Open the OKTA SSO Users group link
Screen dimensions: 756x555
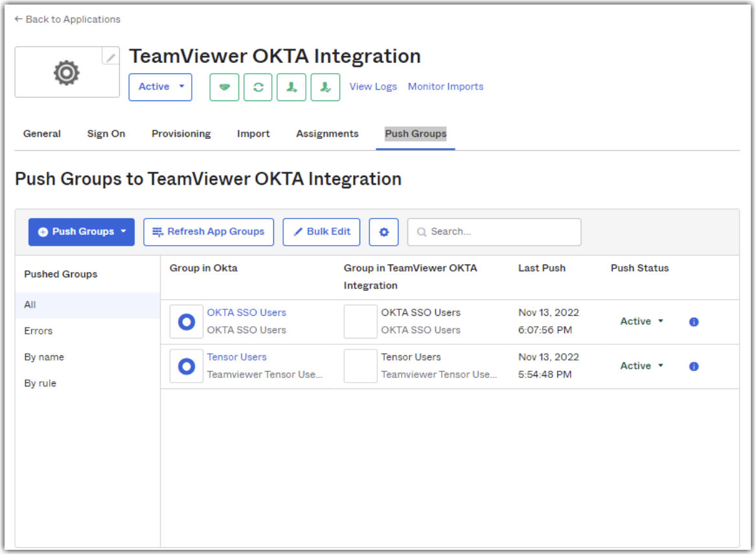[x=246, y=313]
